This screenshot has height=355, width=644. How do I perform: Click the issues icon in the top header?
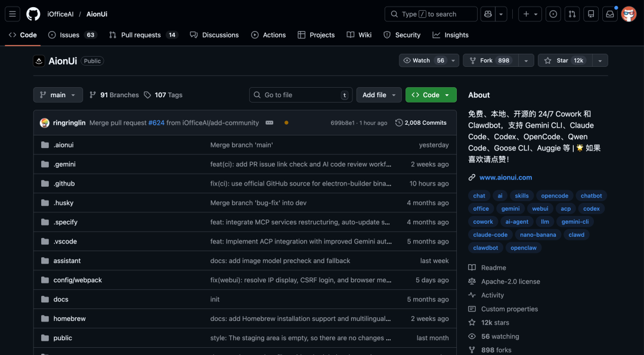(553, 14)
